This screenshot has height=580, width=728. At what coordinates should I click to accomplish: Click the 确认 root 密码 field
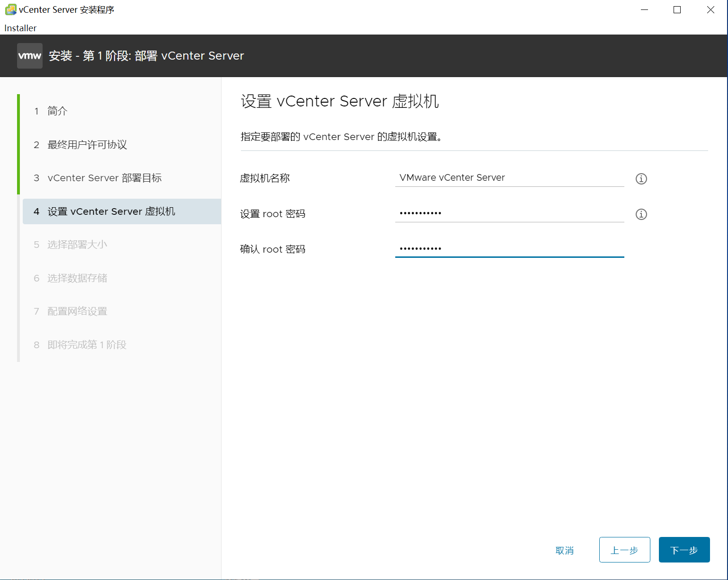(x=509, y=248)
